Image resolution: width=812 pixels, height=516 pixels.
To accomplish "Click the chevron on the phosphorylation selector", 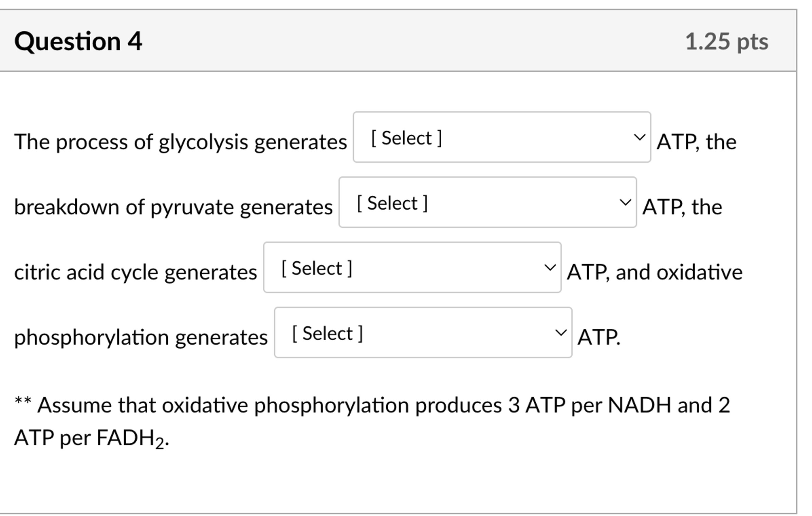I will coord(562,332).
